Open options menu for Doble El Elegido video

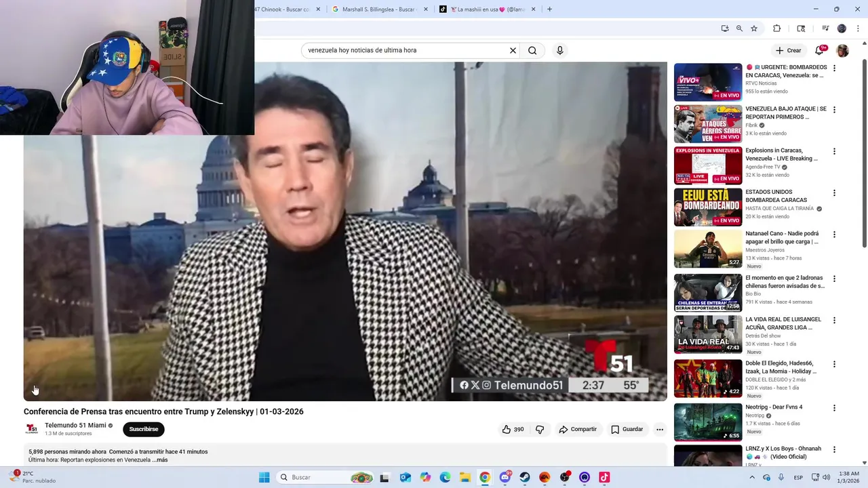pyautogui.click(x=834, y=364)
